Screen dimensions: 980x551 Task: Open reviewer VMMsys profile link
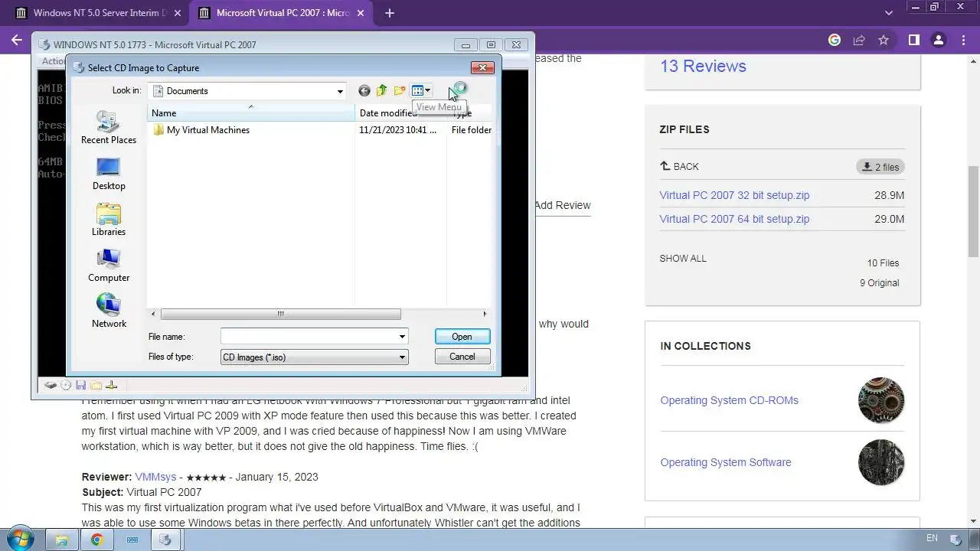pos(155,477)
